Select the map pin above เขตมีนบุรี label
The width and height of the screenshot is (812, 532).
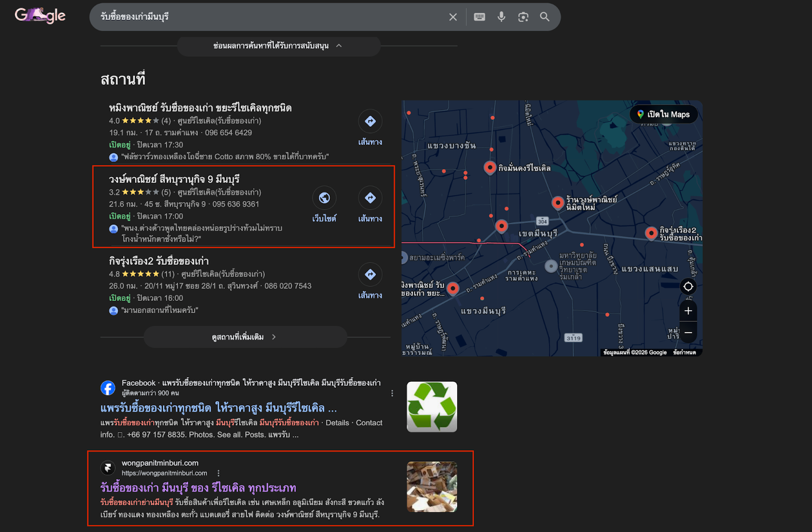click(x=501, y=226)
